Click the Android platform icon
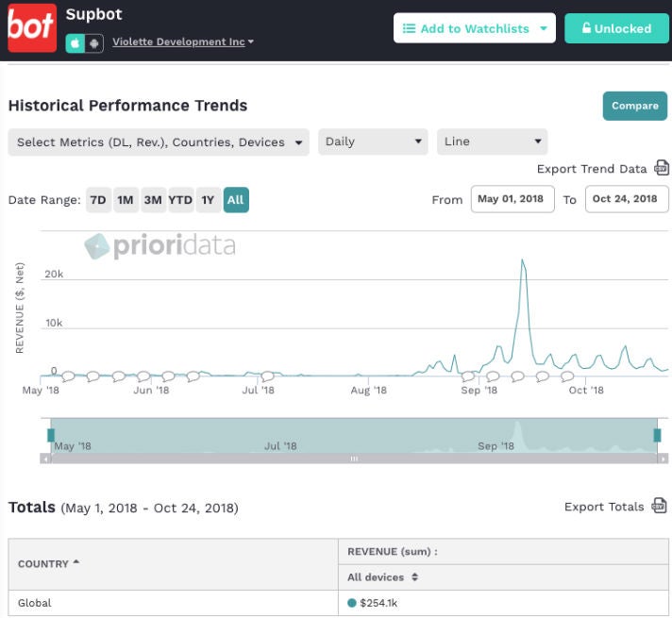Image resolution: width=672 pixels, height=618 pixels. 93,43
